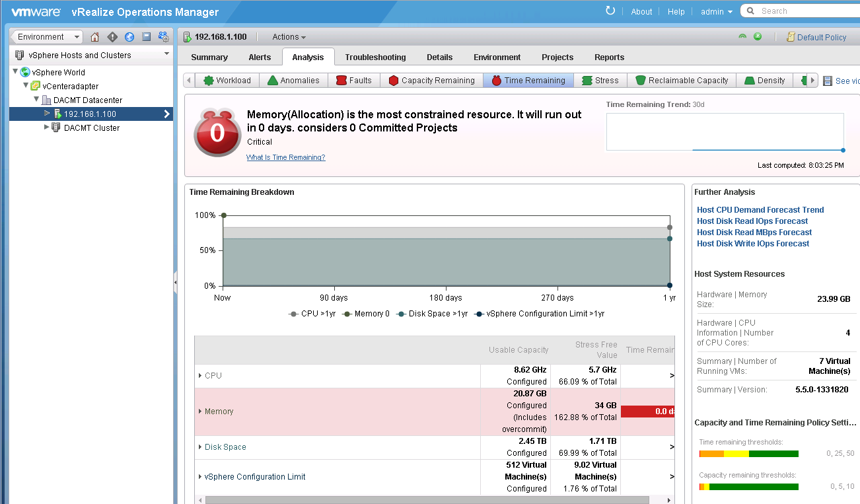Click the Capacity remaining thresholds color bar

pyautogui.click(x=748, y=487)
